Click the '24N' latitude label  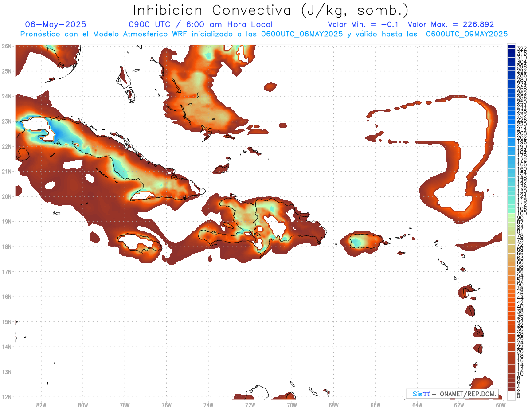(x=6, y=96)
